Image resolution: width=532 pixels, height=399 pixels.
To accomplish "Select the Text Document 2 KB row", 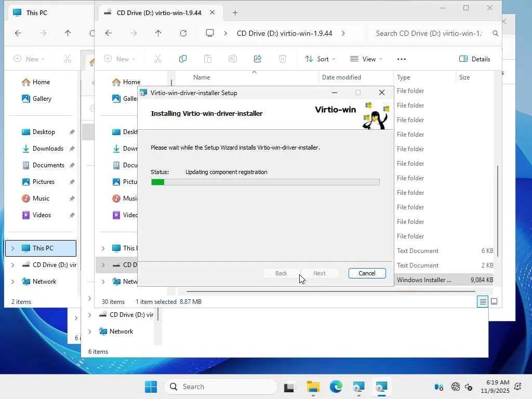I will tap(444, 265).
